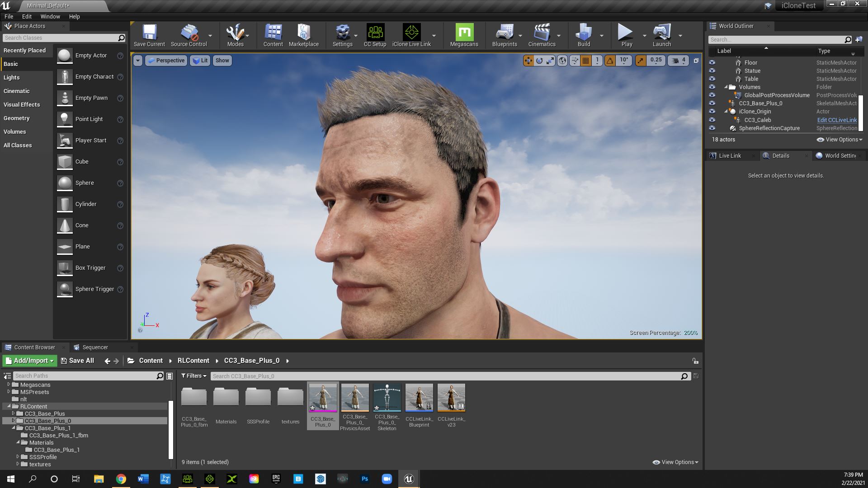868x488 pixels.
Task: Navigate back in Content Browser history
Action: pyautogui.click(x=107, y=361)
